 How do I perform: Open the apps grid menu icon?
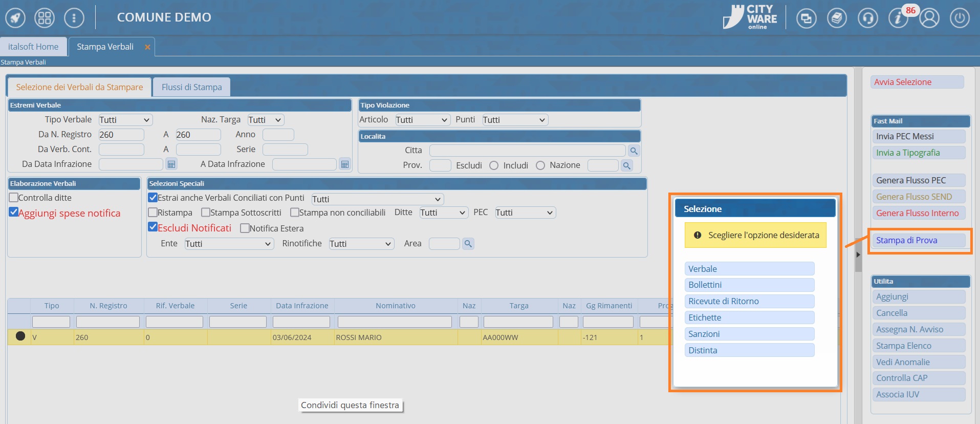45,18
